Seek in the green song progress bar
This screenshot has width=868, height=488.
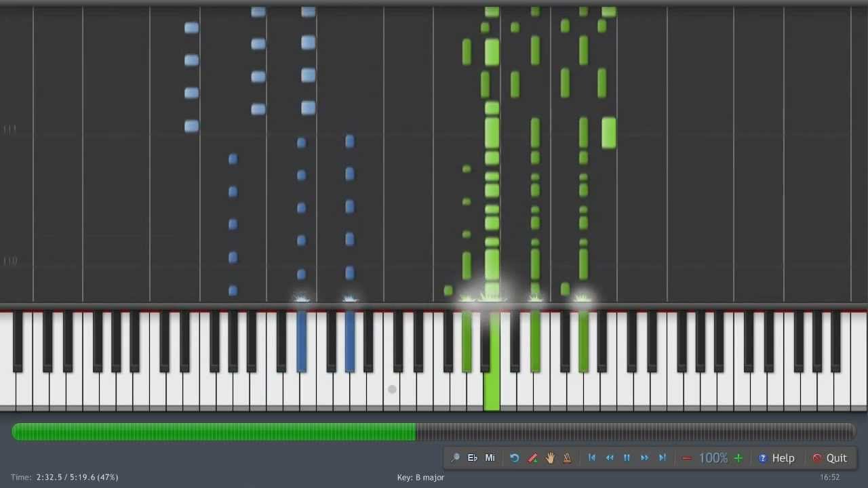click(x=434, y=432)
